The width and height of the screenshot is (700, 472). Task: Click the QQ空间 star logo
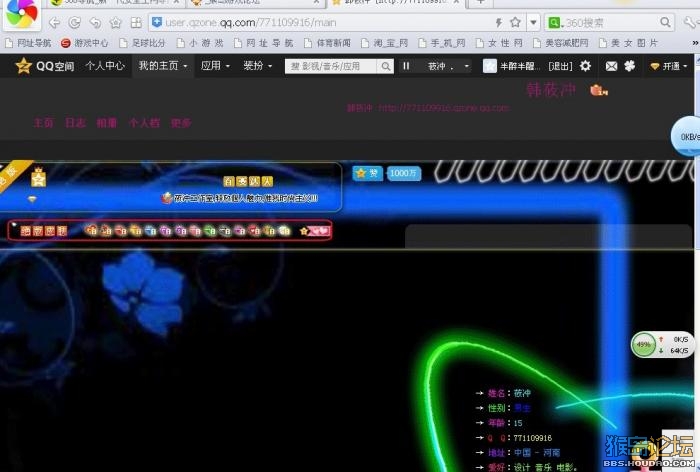tap(23, 66)
